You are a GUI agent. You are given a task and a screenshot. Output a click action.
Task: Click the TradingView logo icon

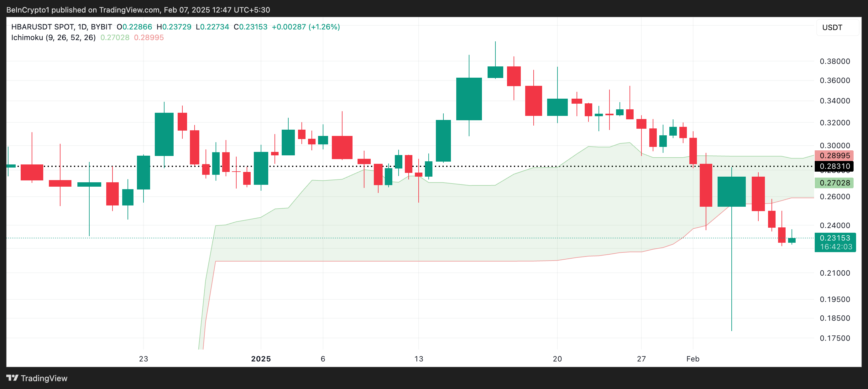pos(12,377)
